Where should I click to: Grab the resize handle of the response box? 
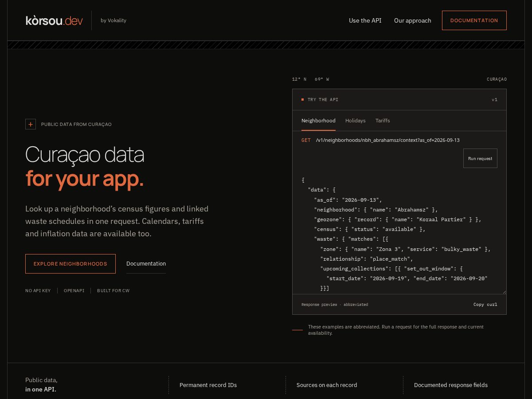[504, 291]
